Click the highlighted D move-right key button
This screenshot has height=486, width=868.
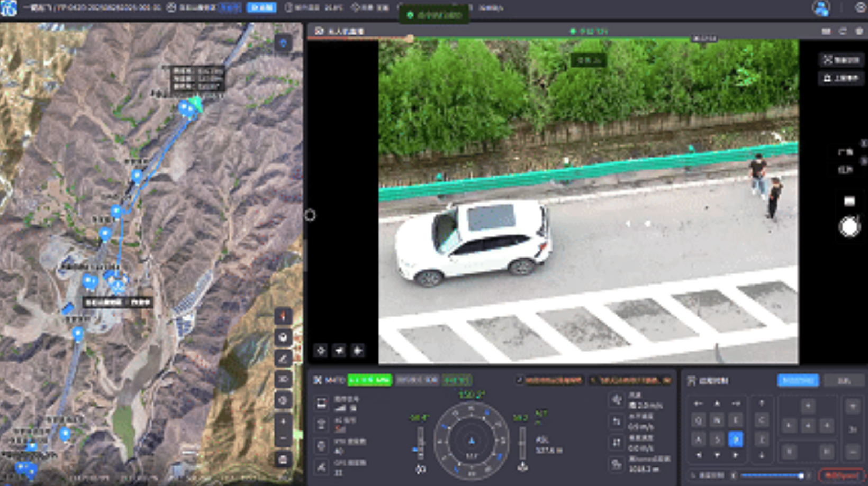tap(736, 439)
